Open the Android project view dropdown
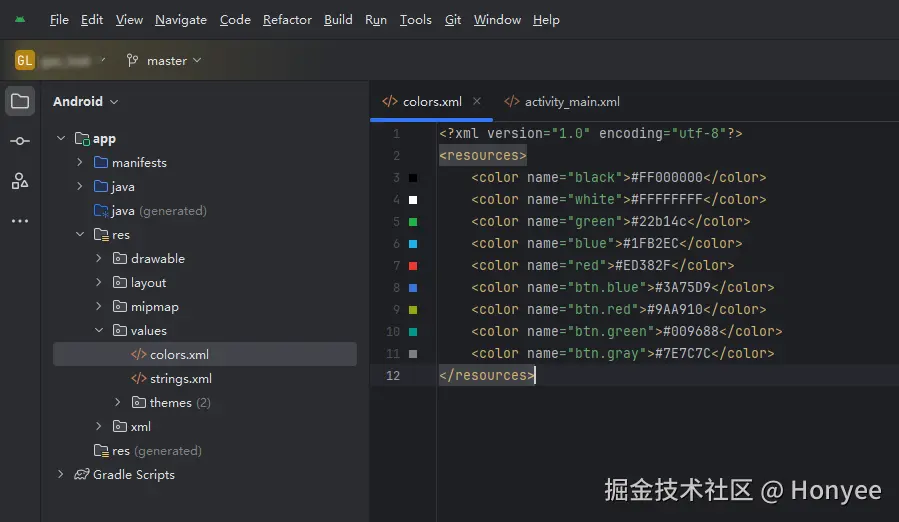The width and height of the screenshot is (899, 522). point(85,102)
